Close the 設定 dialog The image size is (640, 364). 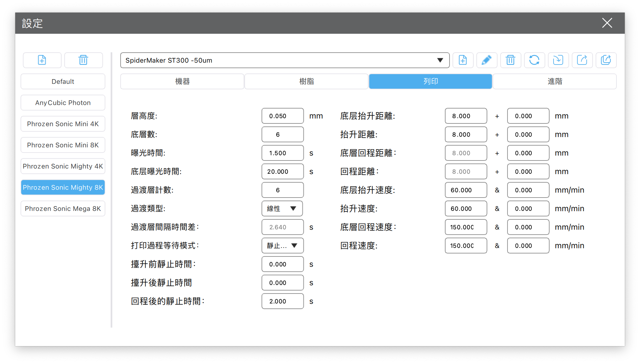coord(607,23)
